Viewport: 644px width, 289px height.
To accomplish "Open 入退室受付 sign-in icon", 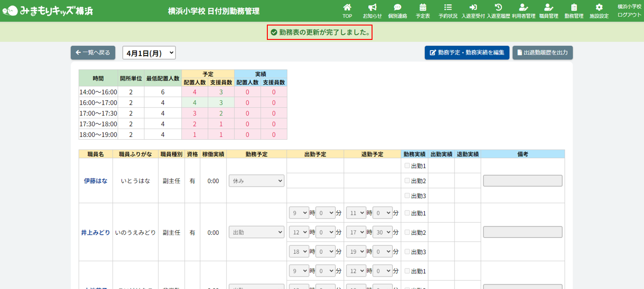I will click(x=473, y=8).
